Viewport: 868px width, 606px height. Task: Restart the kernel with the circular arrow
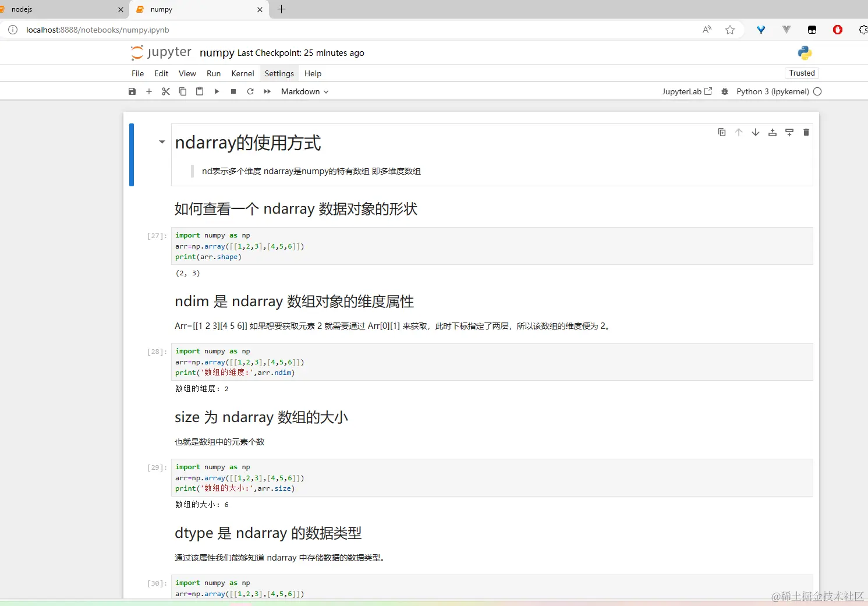(250, 91)
